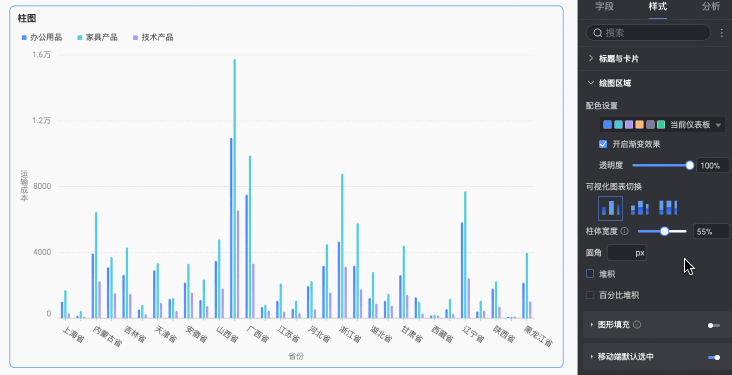Switch to the 分析 tab

pos(711,7)
